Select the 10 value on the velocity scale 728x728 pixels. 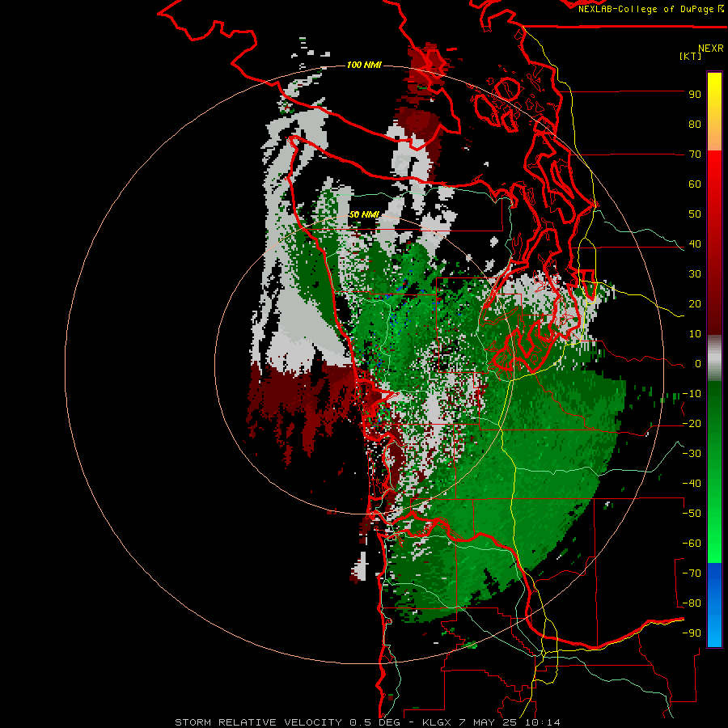(x=695, y=334)
